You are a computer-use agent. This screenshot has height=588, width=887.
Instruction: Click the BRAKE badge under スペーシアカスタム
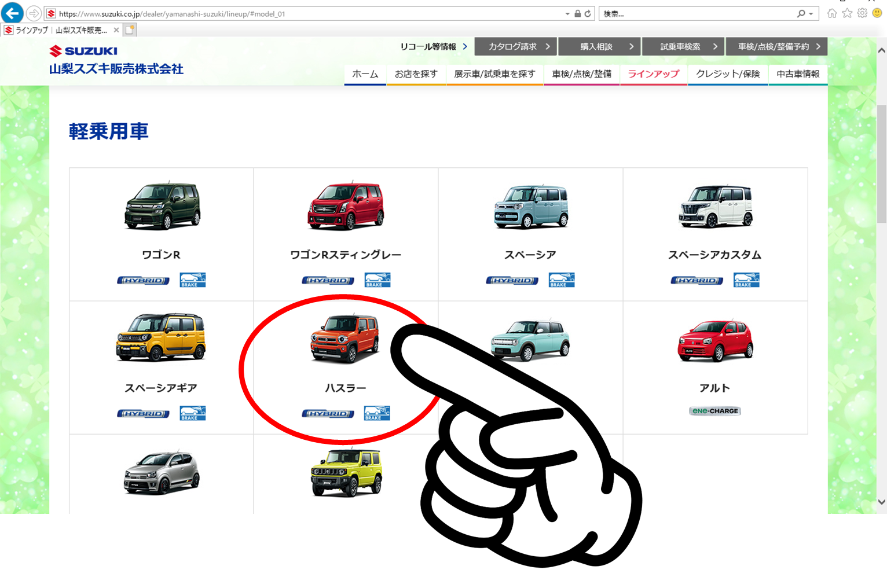(746, 280)
